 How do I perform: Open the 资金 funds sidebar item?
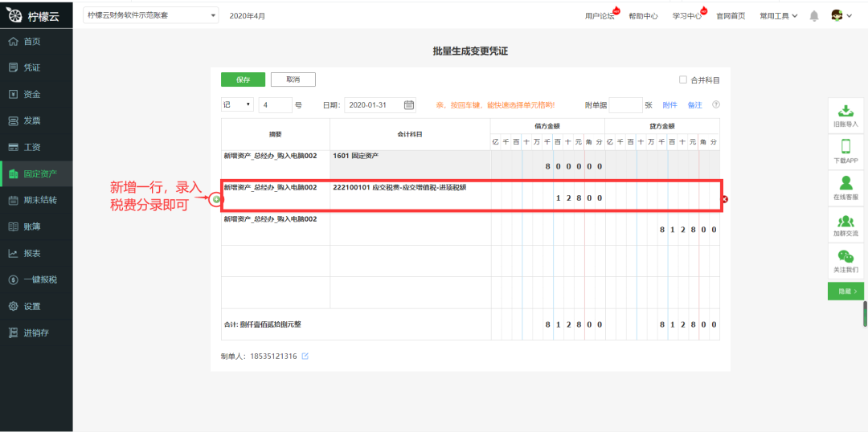coord(36,95)
